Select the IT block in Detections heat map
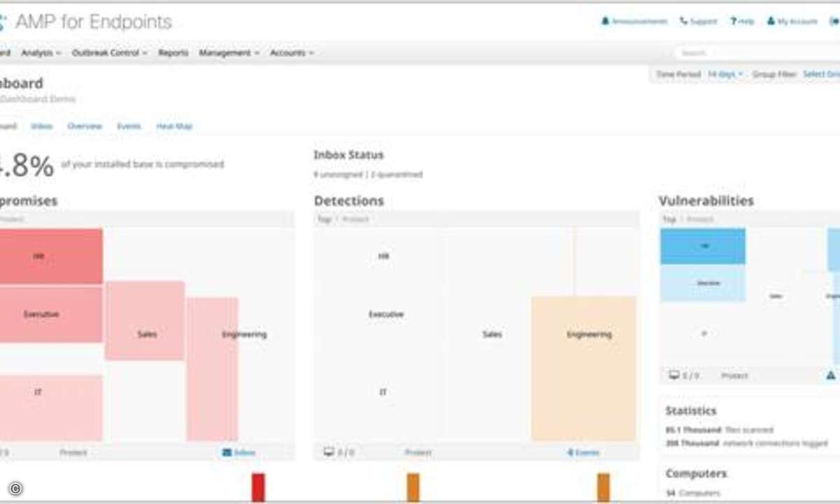 [383, 392]
